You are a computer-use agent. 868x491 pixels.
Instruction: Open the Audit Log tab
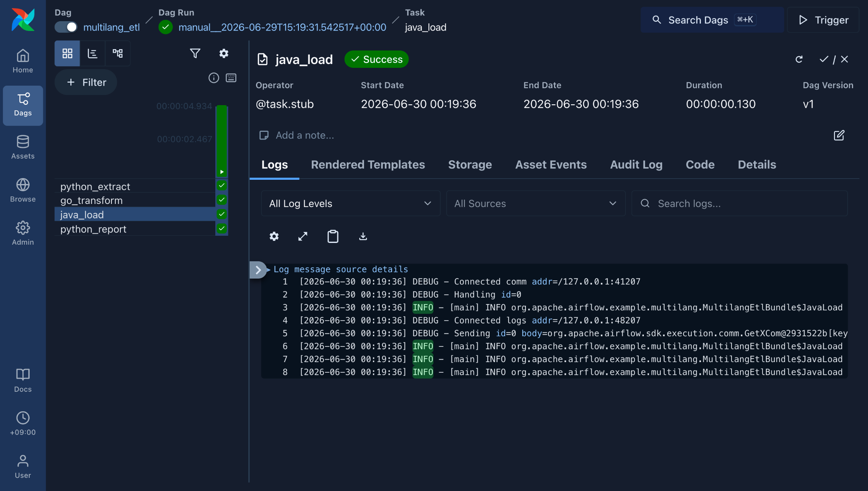pyautogui.click(x=636, y=165)
